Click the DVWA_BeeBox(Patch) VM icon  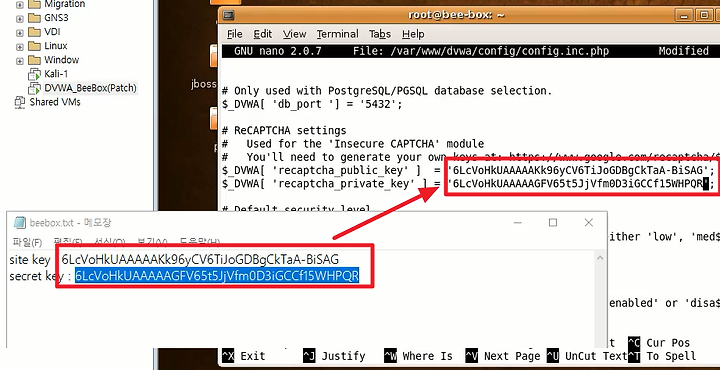[x=34, y=88]
